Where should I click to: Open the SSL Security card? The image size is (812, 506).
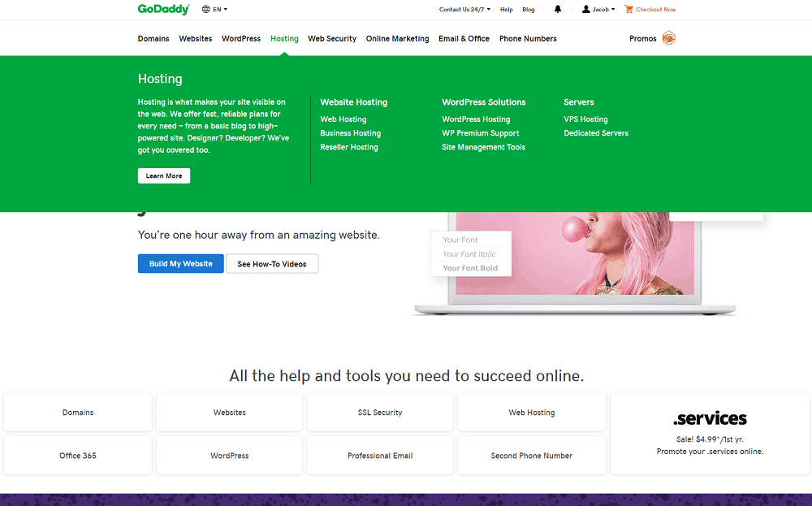[x=380, y=413]
